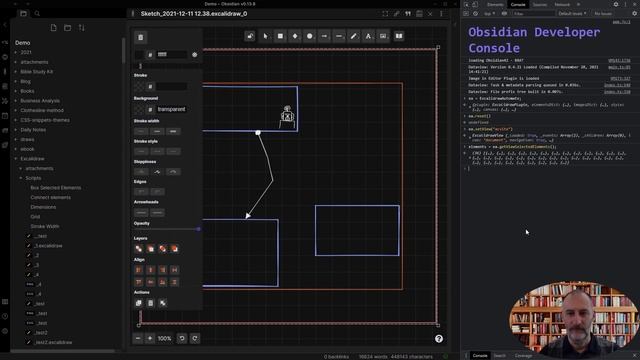Screen dimensions: 640x360
Task: Click the second Layers icon (send backward)
Action: [151, 249]
